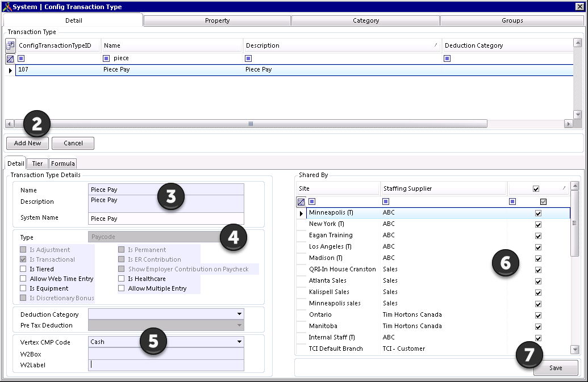Select the Tier sub-tab
588x382 pixels.
click(x=37, y=163)
